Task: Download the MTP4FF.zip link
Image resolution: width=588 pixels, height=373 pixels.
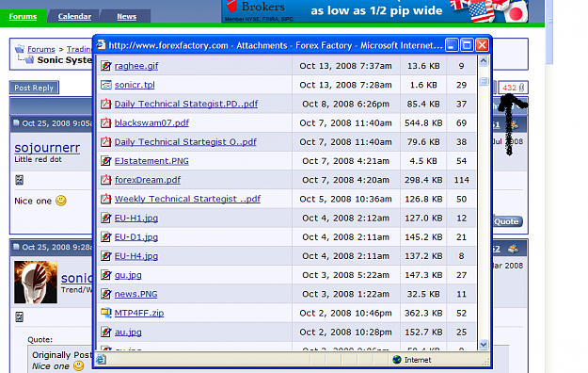Action: click(139, 313)
